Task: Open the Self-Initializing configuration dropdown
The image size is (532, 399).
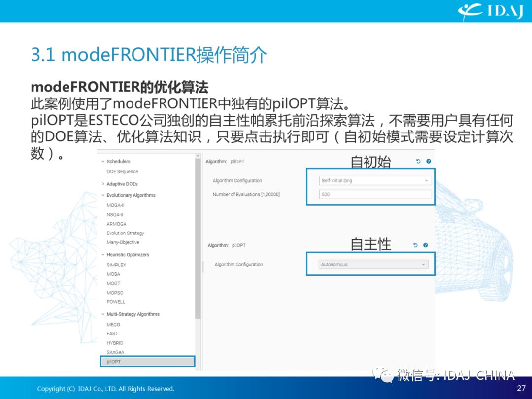Action: (x=375, y=180)
